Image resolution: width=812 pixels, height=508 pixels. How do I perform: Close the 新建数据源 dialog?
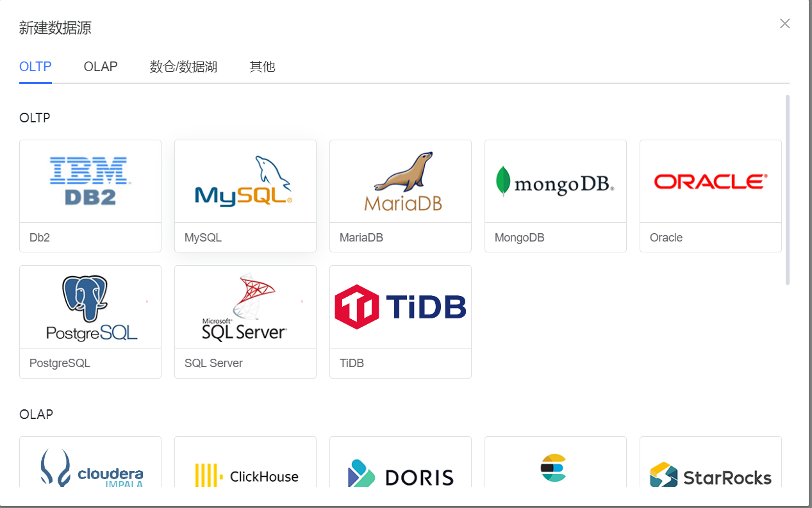(784, 24)
